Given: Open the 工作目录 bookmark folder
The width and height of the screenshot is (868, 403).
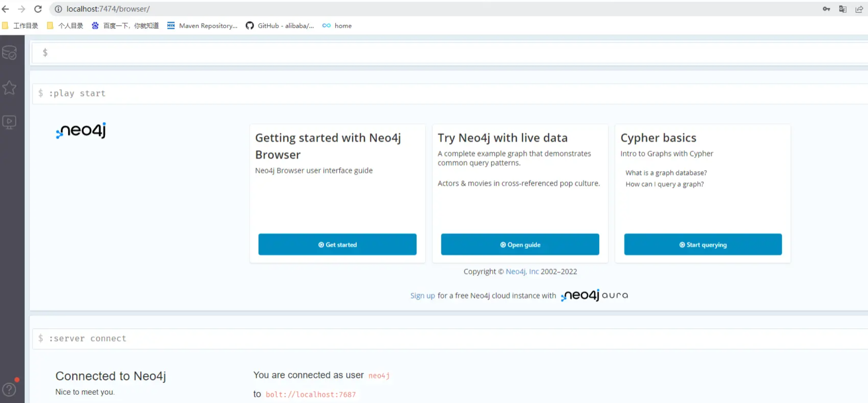Looking at the screenshot, I should 20,26.
